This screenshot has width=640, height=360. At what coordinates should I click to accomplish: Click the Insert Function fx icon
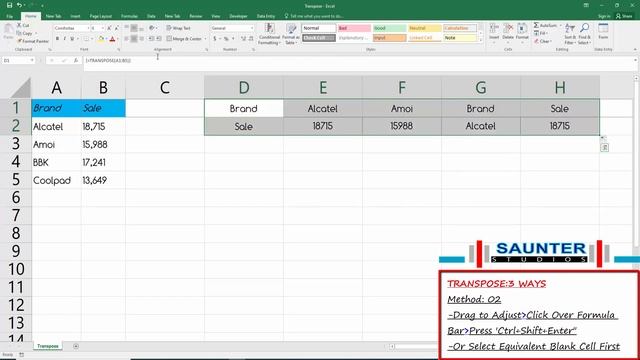76,60
